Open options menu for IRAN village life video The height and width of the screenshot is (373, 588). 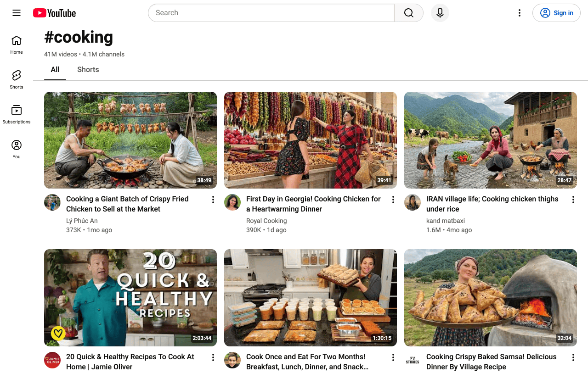coord(573,200)
